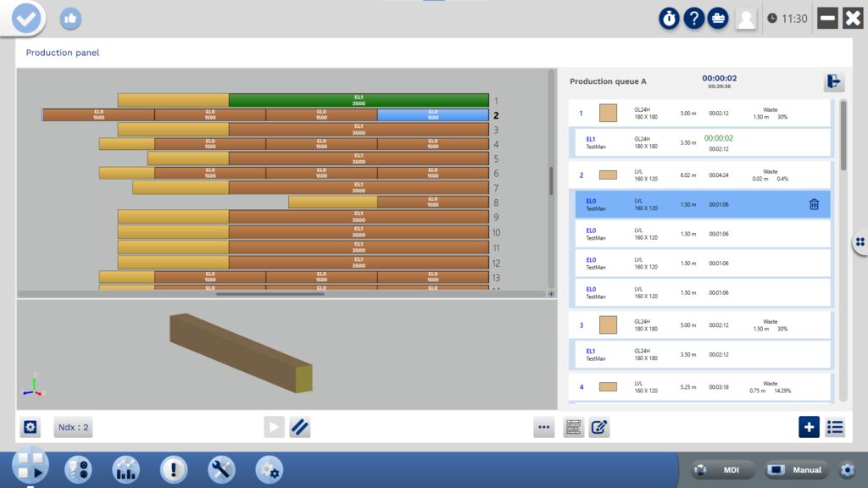The width and height of the screenshot is (868, 488).
Task: Switch to Manual mode
Action: pos(798,470)
